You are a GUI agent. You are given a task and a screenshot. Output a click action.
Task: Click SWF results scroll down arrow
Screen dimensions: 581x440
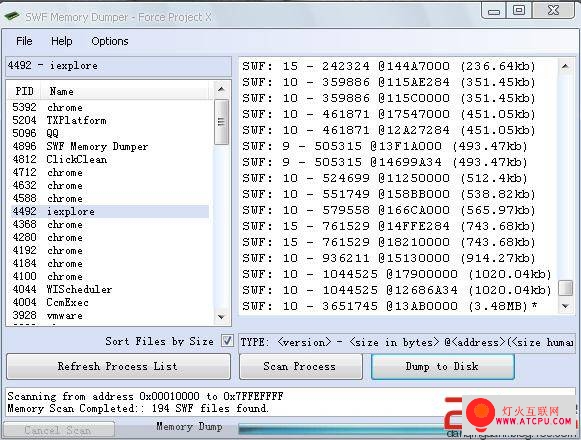(x=565, y=306)
